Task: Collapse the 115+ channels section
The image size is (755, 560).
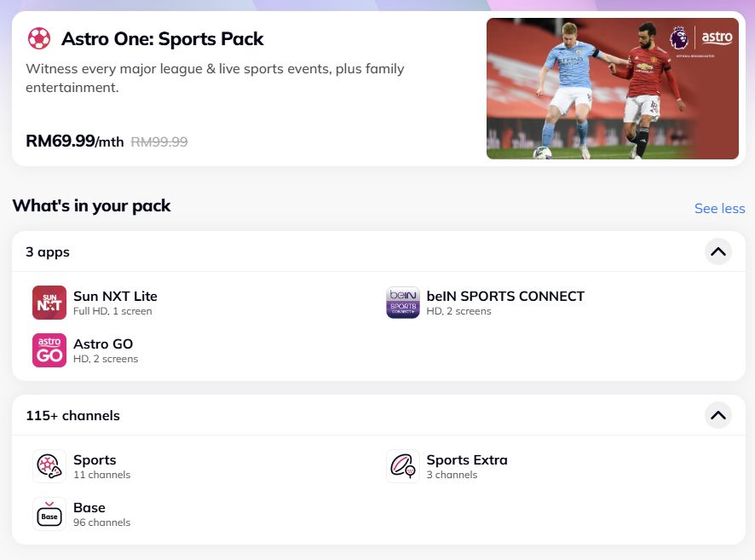Action: pos(718,415)
